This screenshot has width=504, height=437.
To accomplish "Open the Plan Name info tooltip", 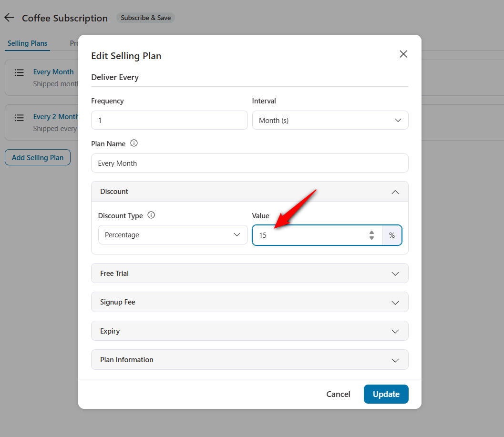I will (134, 142).
